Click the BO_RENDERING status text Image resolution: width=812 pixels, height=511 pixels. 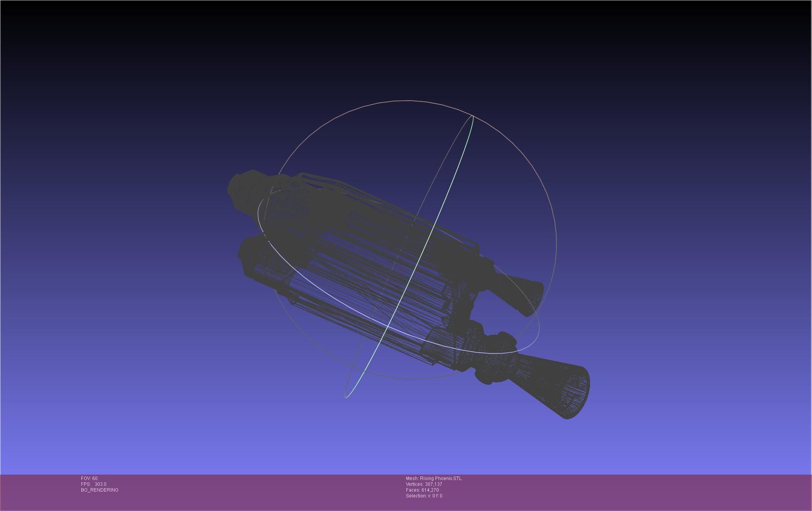(x=100, y=490)
